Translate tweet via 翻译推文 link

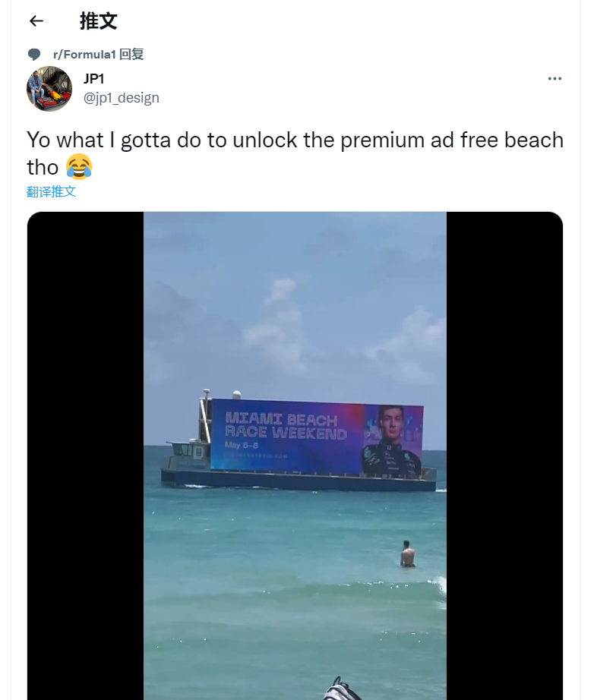pyautogui.click(x=51, y=192)
